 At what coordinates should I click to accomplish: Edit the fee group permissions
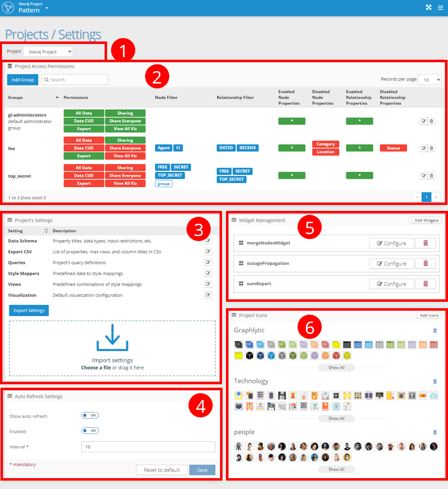pyautogui.click(x=423, y=148)
